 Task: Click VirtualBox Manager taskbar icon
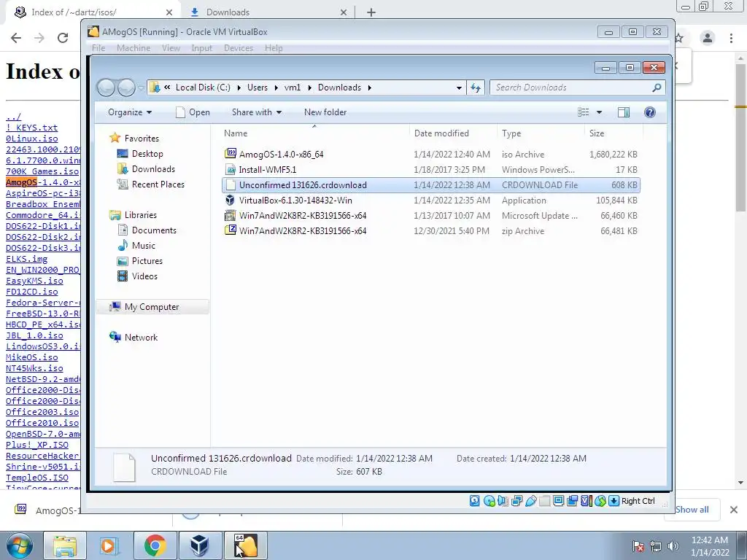pyautogui.click(x=200, y=545)
